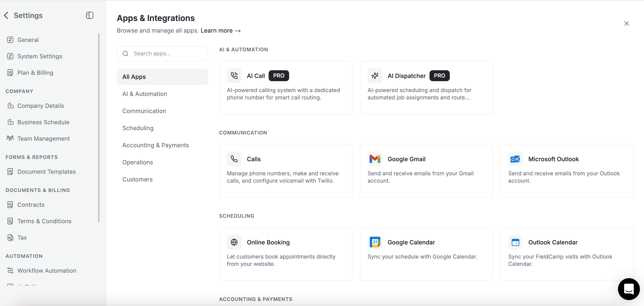Screen dimensions: 644x306
Task: Open Workflow Automation from the sidebar
Action: click(47, 270)
